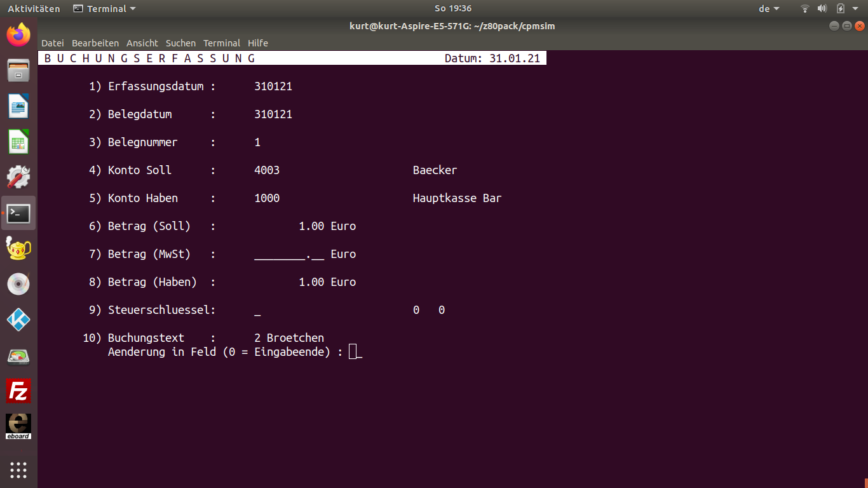Open the Bearbeiten menu

tap(95, 43)
